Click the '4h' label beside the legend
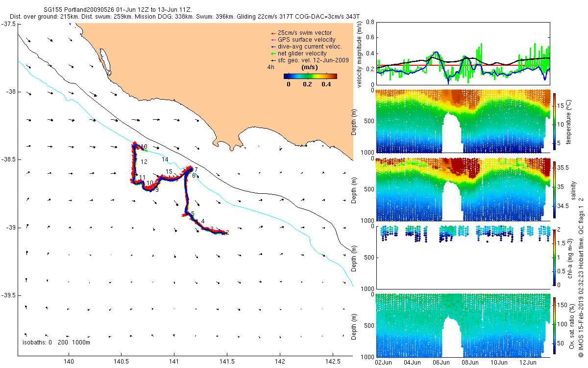The width and height of the screenshot is (588, 368). pyautogui.click(x=270, y=67)
